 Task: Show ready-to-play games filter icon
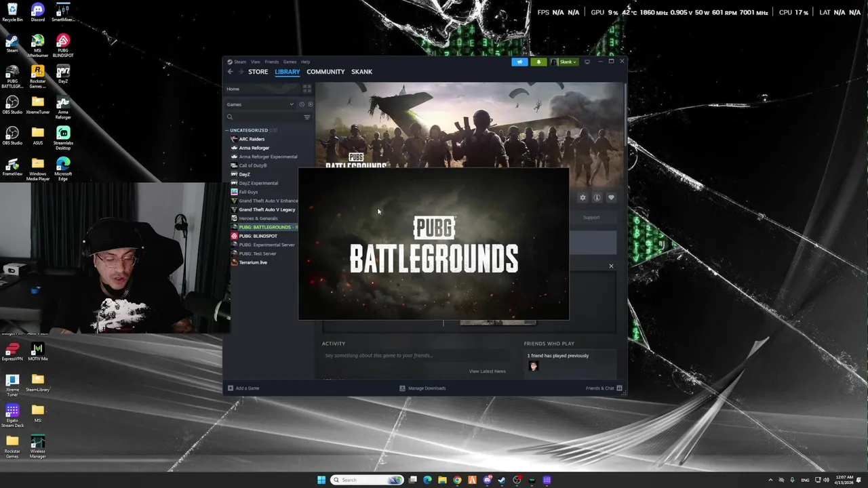click(x=311, y=104)
